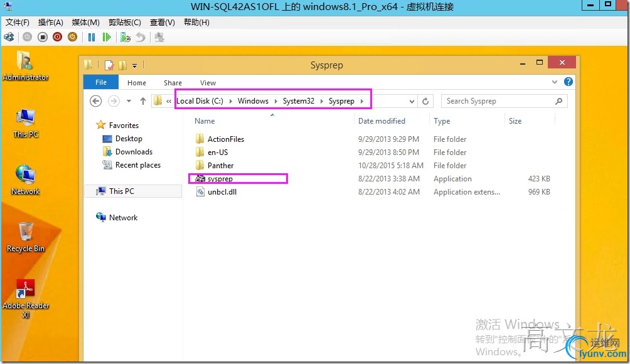Open the File ribbon tab
Viewport: 630px width, 364px height.
pyautogui.click(x=101, y=82)
